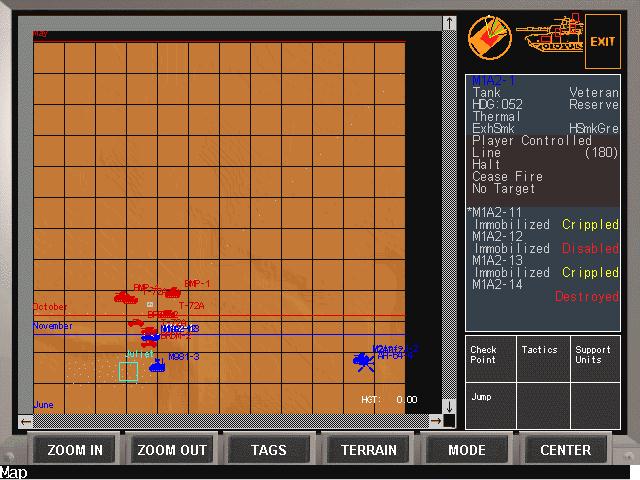Click the Line formation entry

486,153
